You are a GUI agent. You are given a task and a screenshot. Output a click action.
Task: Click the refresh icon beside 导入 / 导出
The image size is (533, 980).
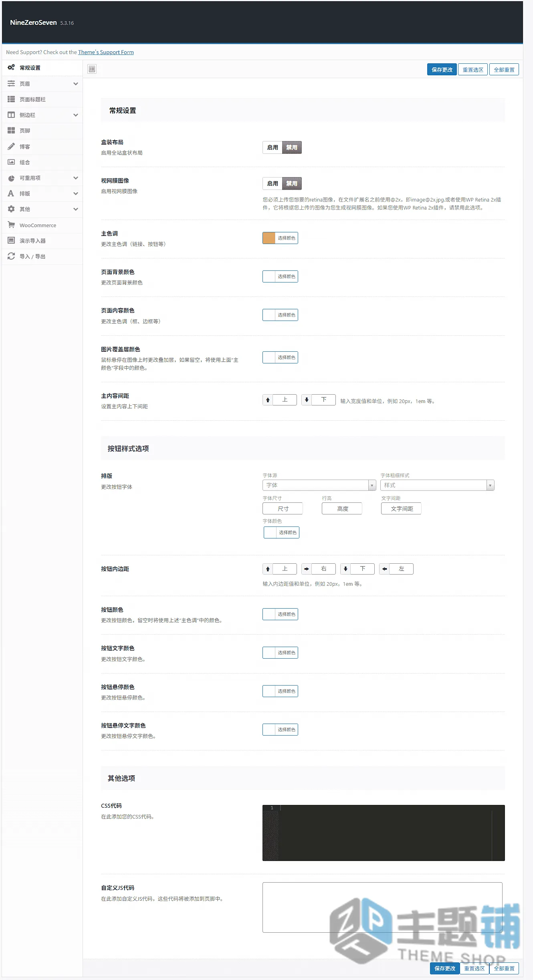point(11,256)
